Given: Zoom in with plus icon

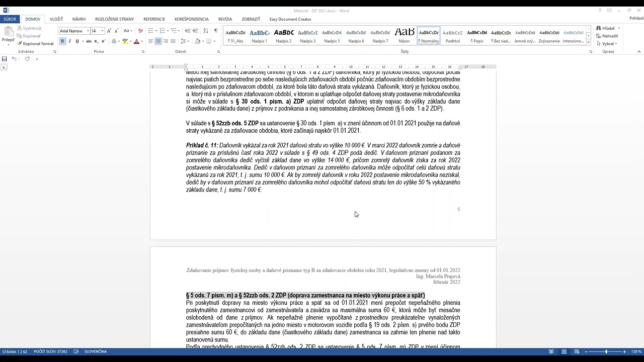Looking at the screenshot, I should pos(624,351).
